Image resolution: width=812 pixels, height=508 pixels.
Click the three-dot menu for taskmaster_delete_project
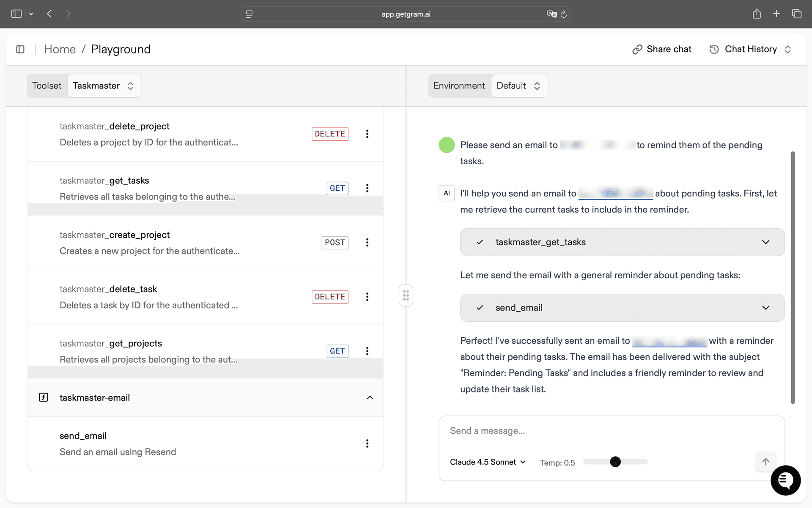(367, 134)
